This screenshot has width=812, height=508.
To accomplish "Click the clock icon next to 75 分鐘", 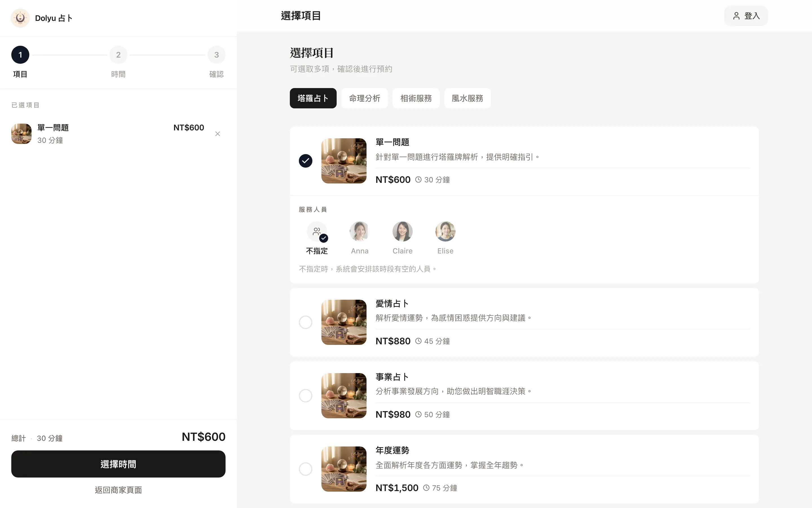I will point(426,487).
